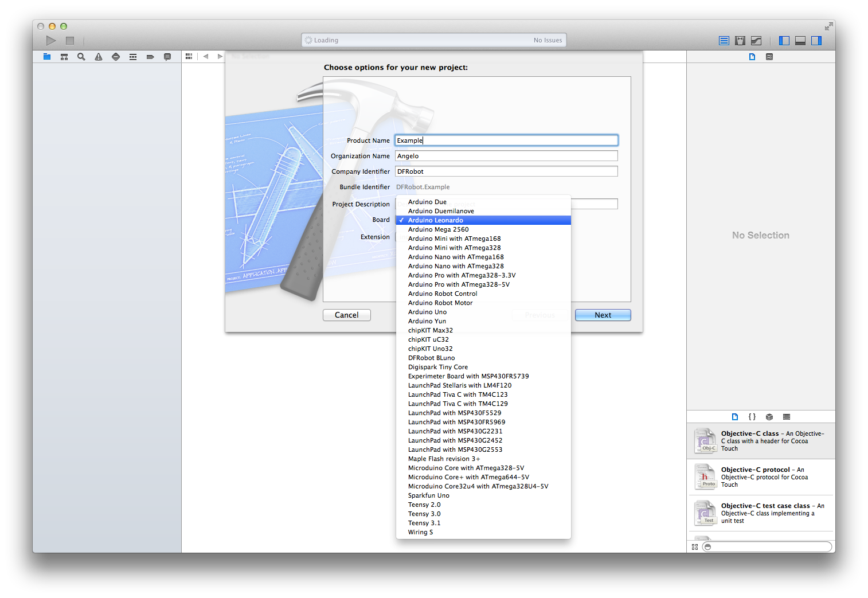868x598 pixels.
Task: Select Objective-C test case class template
Action: [761, 513]
